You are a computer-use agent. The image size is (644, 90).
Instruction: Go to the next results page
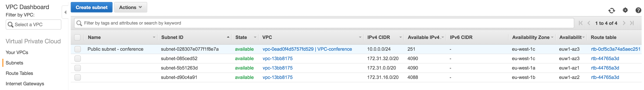point(624,23)
